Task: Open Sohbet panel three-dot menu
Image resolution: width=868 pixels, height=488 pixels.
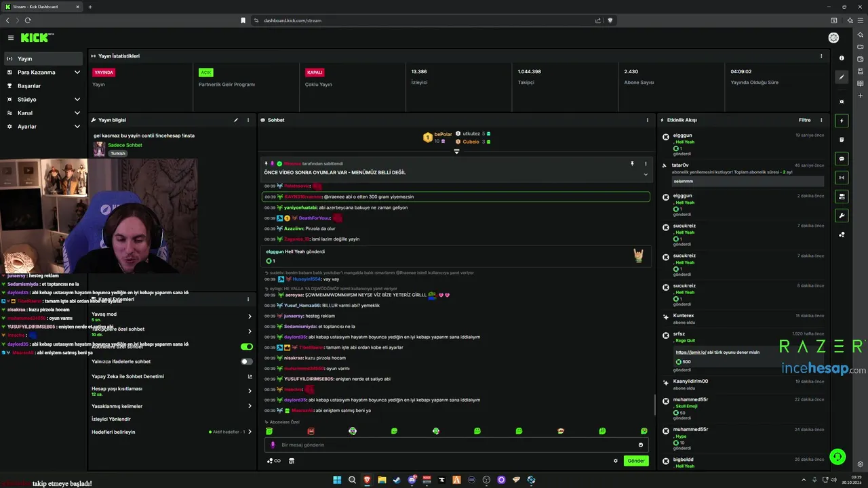Action: click(648, 120)
